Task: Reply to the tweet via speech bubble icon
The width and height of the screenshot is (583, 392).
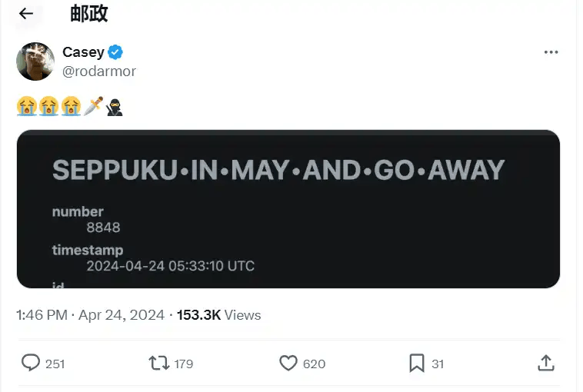Action: (31, 363)
